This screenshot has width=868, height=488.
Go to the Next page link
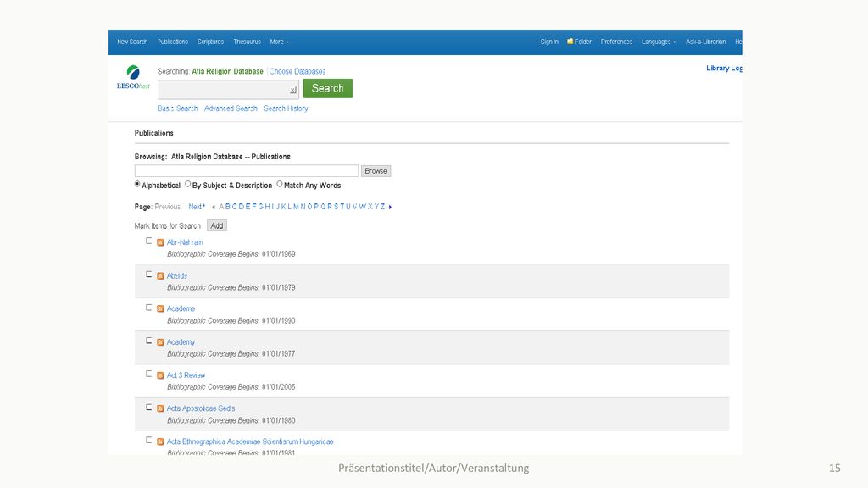[196, 207]
